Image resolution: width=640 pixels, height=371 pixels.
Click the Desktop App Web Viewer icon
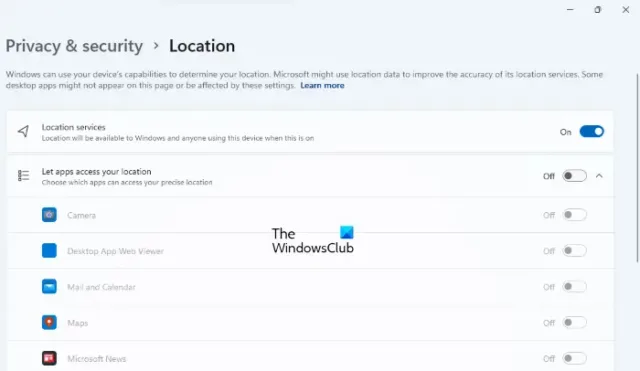tap(49, 251)
